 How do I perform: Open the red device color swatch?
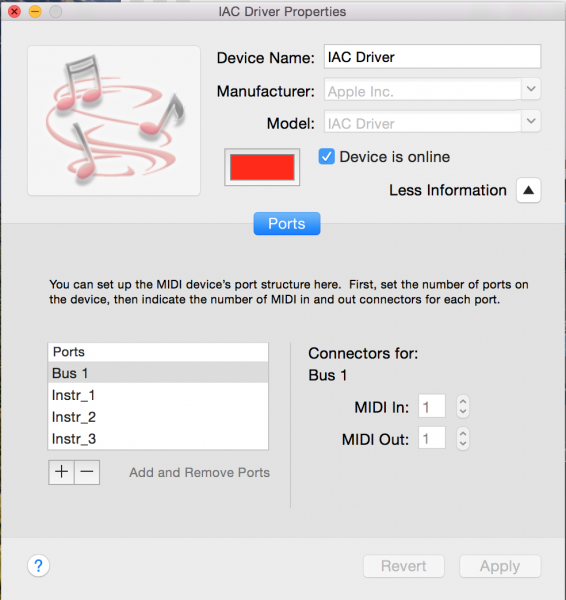tap(262, 167)
